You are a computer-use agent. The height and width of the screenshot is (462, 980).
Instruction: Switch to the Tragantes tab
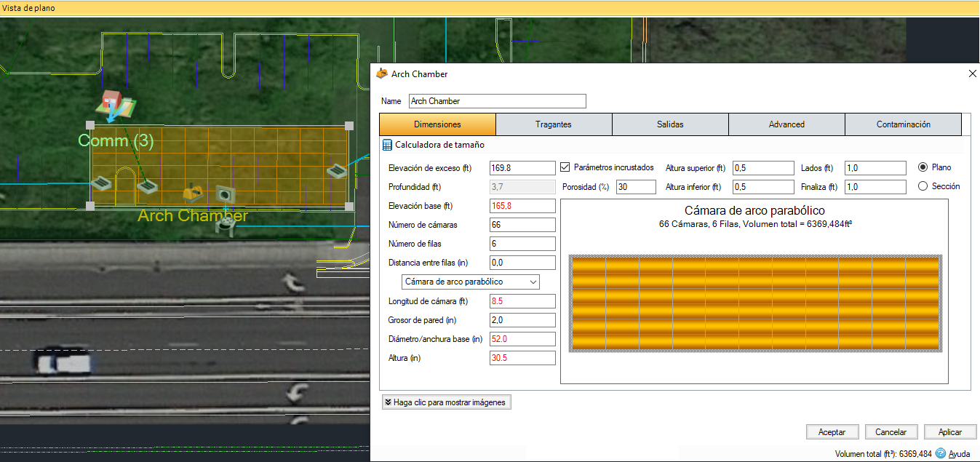click(554, 124)
